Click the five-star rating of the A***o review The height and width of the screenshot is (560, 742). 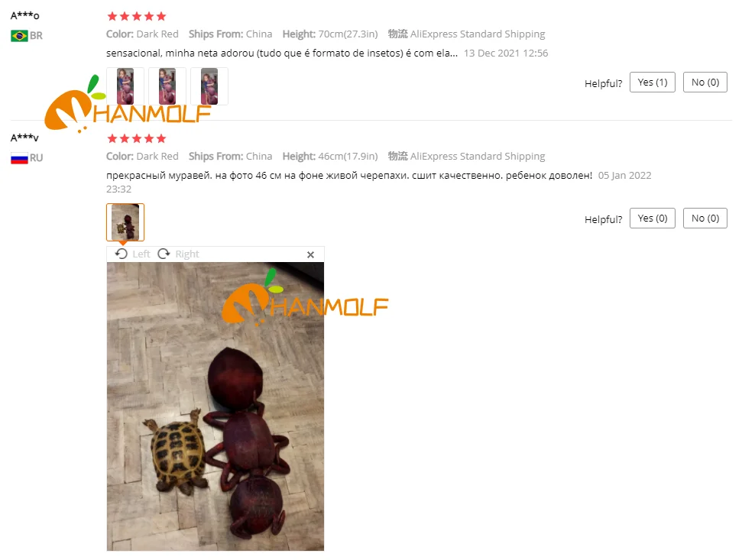(x=137, y=17)
